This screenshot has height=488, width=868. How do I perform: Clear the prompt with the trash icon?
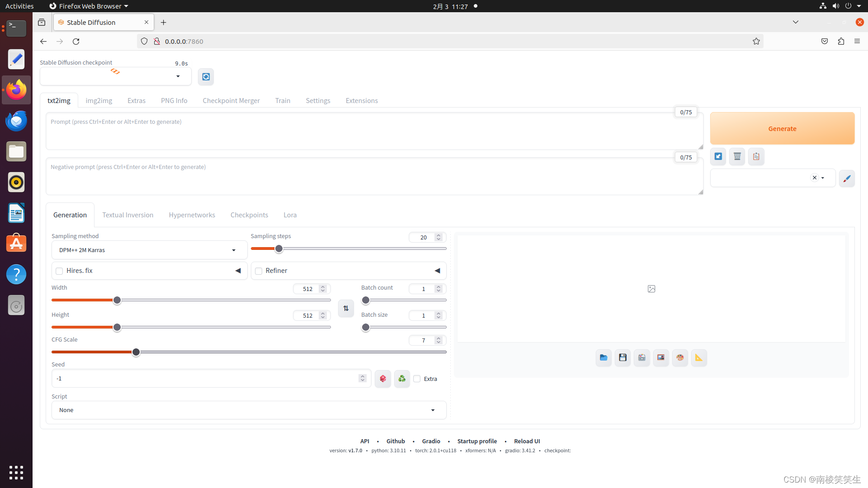[737, 157]
